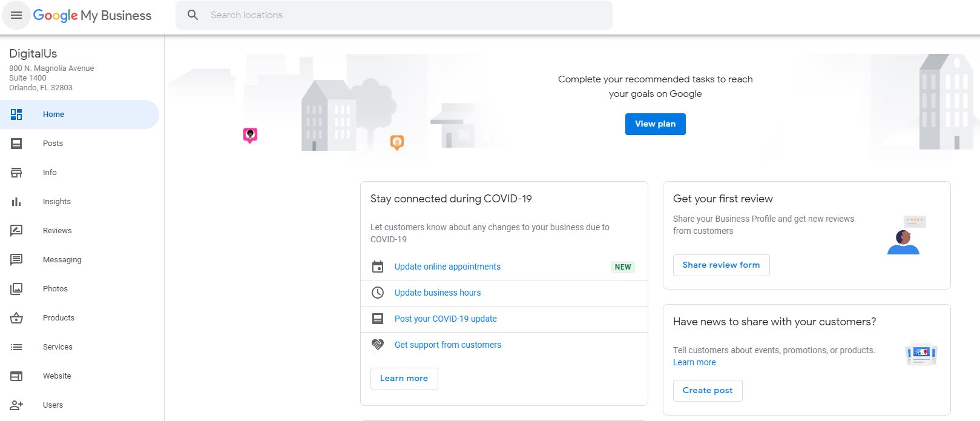Click Learn more button in COVID-19 card
This screenshot has height=421, width=980.
coord(404,379)
